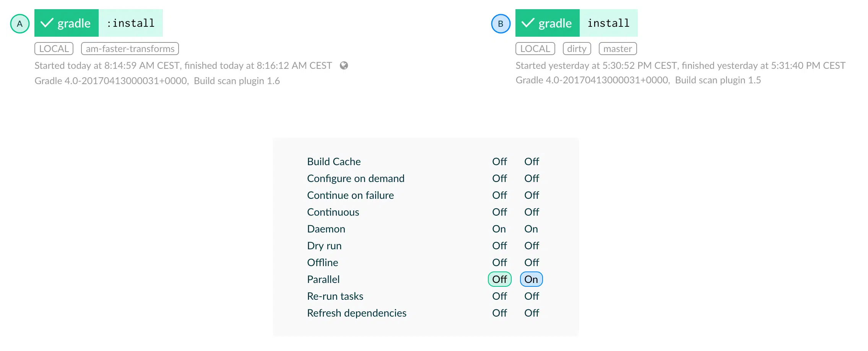Screen dimensions: 868x351
Task: Open the install task label of build B
Action: click(x=609, y=23)
